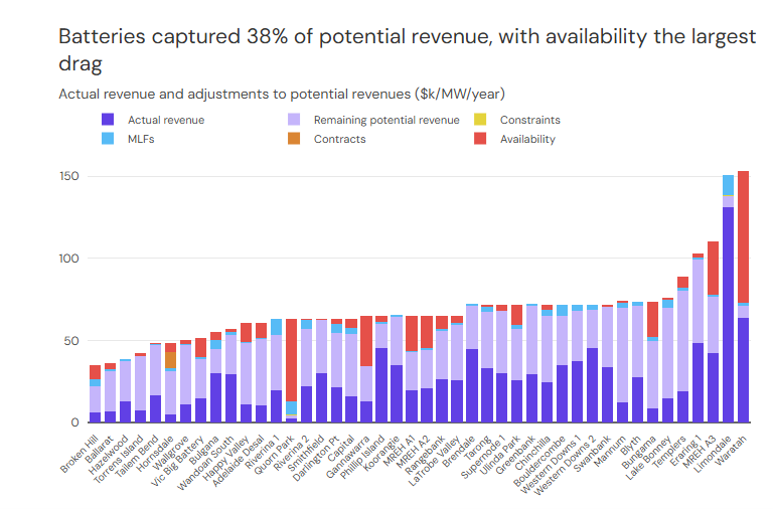Screen dimensions: 773x509
Task: Click the Western Downs 2 x-axis label
Action: [x=565, y=465]
